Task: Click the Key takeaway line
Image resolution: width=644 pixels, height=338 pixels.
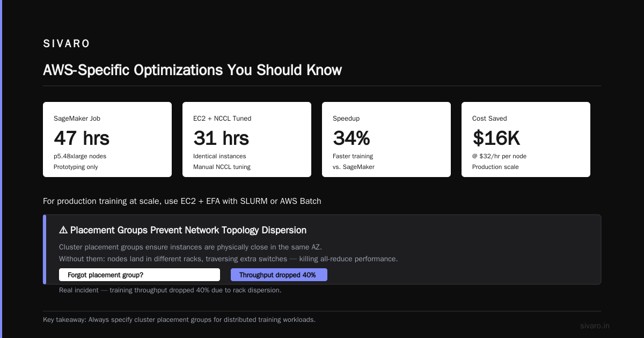Action: tap(179, 320)
